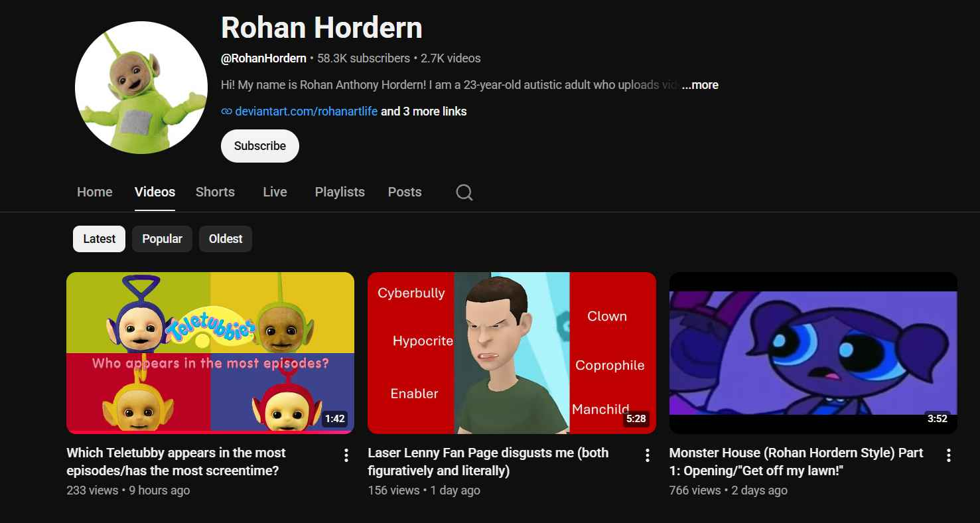
Task: Open the Live tab
Action: point(275,192)
